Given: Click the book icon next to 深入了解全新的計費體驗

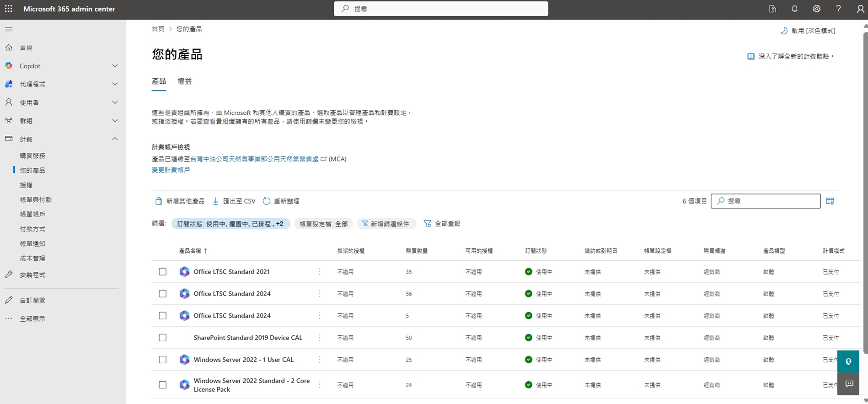Looking at the screenshot, I should tap(750, 56).
